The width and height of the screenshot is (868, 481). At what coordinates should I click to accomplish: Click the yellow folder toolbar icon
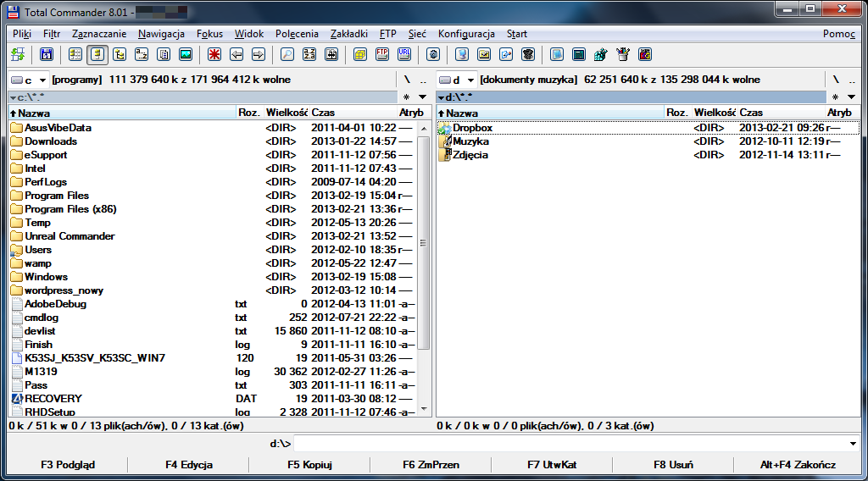pos(484,54)
